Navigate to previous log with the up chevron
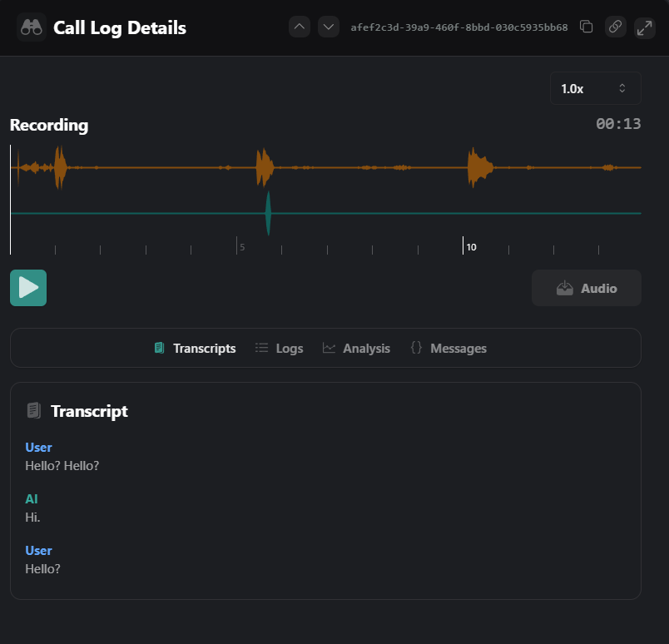The width and height of the screenshot is (669, 644). [x=299, y=26]
